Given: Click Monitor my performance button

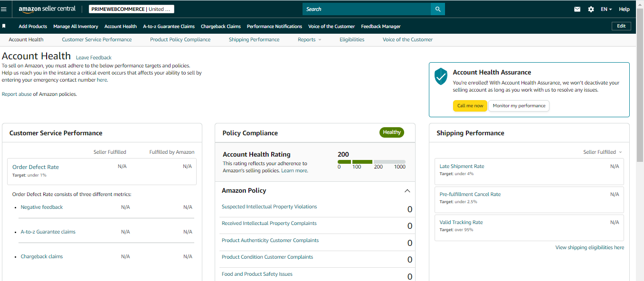Looking at the screenshot, I should tap(519, 106).
